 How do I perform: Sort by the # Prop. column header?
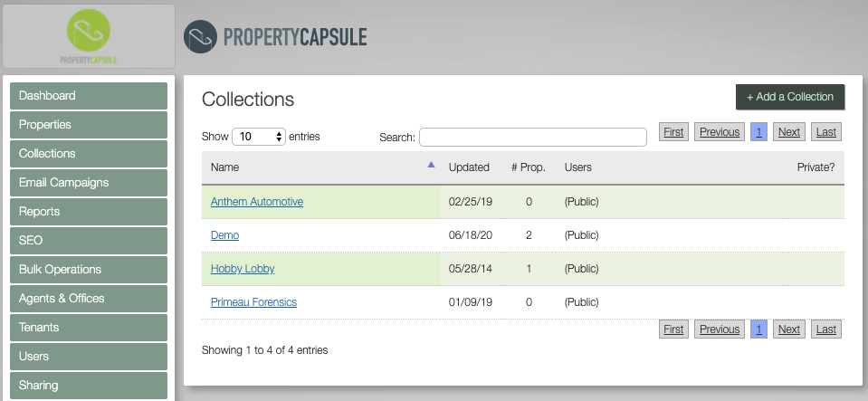click(529, 167)
